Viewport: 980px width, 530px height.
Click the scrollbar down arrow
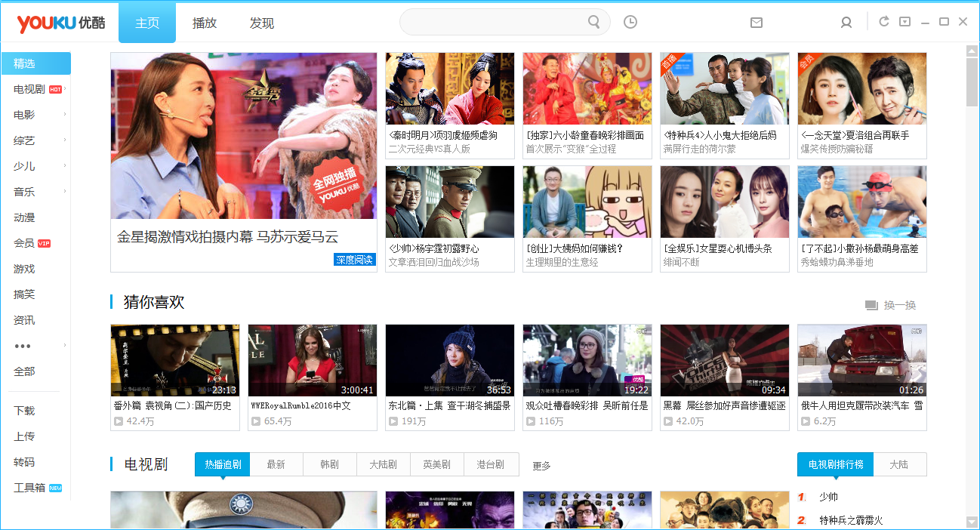tap(972, 522)
